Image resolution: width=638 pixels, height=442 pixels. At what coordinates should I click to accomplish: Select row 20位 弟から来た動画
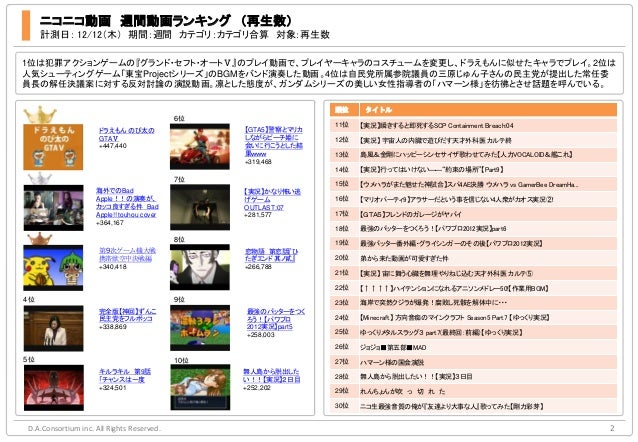click(x=473, y=258)
